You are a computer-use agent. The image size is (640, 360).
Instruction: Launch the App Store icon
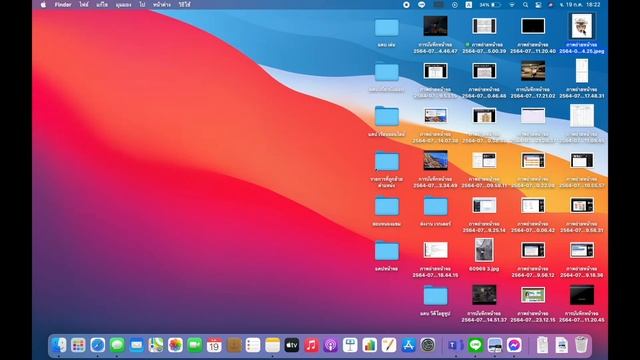click(x=408, y=345)
